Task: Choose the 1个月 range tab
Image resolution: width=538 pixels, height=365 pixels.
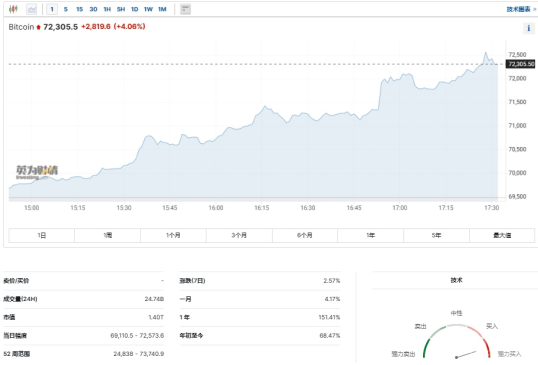Action: pos(173,235)
